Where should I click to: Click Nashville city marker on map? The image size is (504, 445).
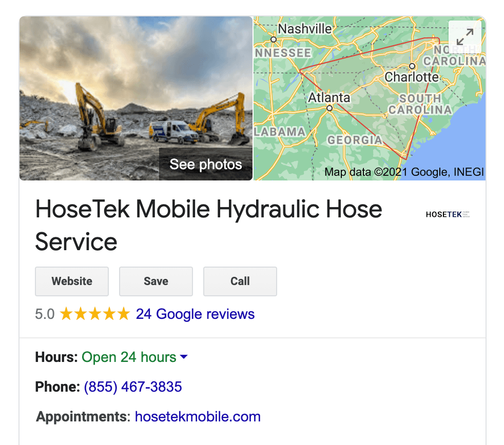click(x=274, y=39)
